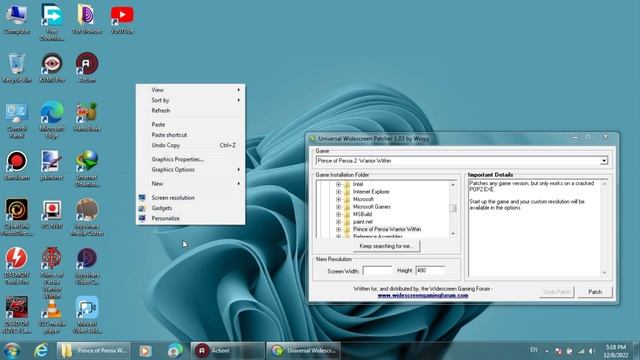
Task: Expand the MSBuild folder tree node
Action: click(x=338, y=214)
